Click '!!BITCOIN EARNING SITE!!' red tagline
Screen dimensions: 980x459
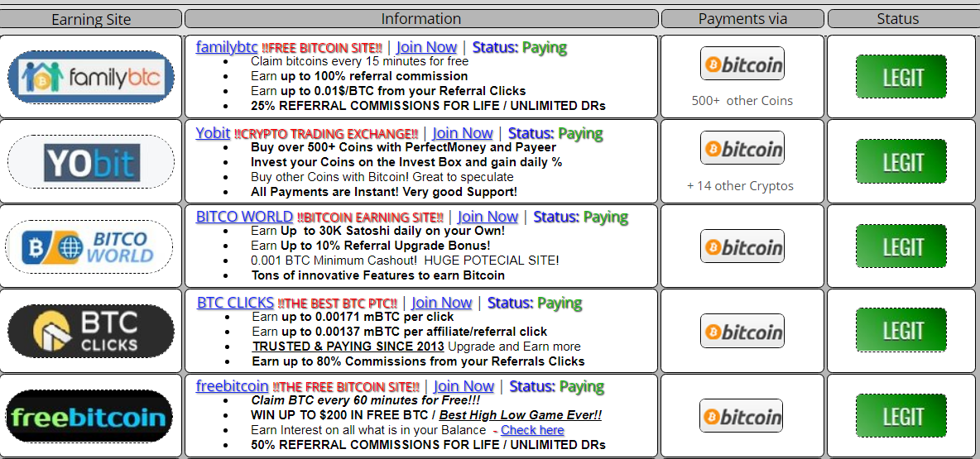click(371, 218)
